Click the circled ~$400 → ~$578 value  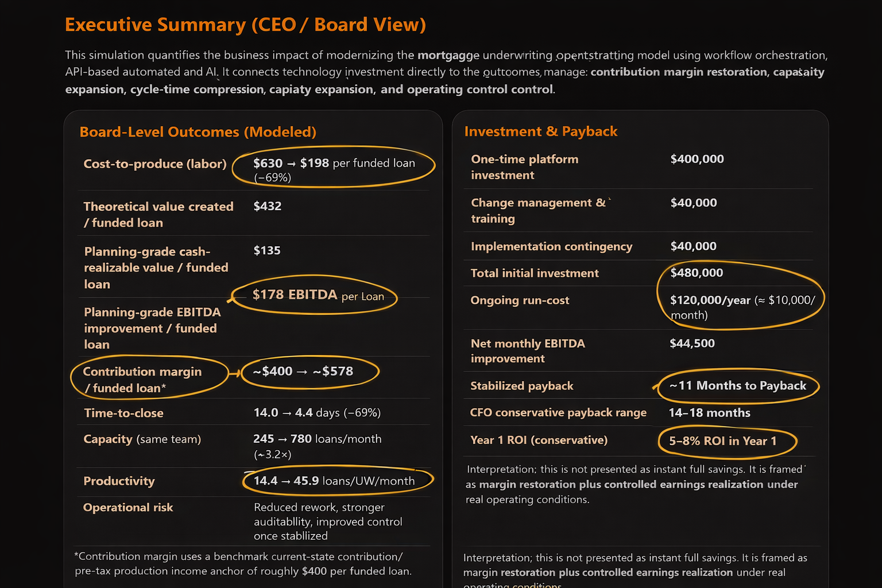(304, 372)
